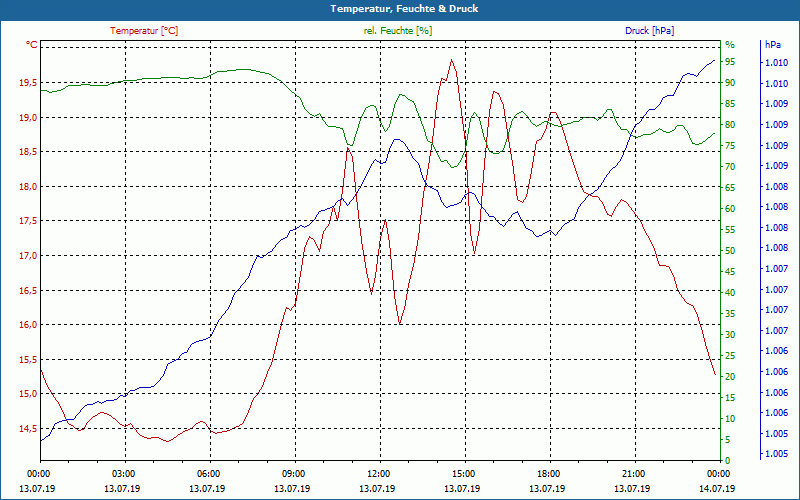Click the '50' humidity axis value

click(x=730, y=251)
